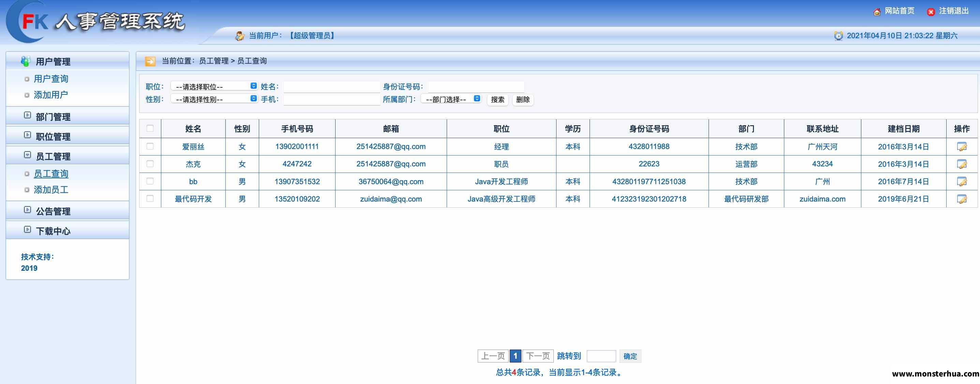This screenshot has height=384, width=980.
Task: Click department 运营部 cell
Action: 746,164
